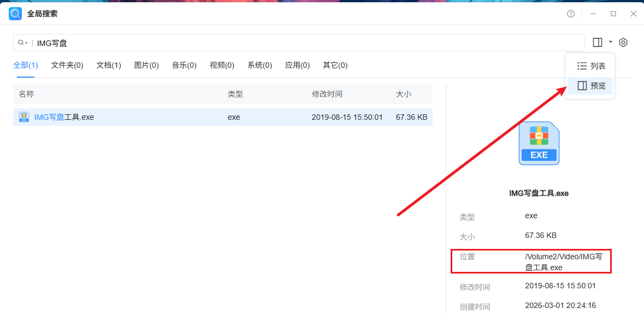Screen dimensions: 644x314
Task: Maximize the Global Search window
Action: [613, 14]
